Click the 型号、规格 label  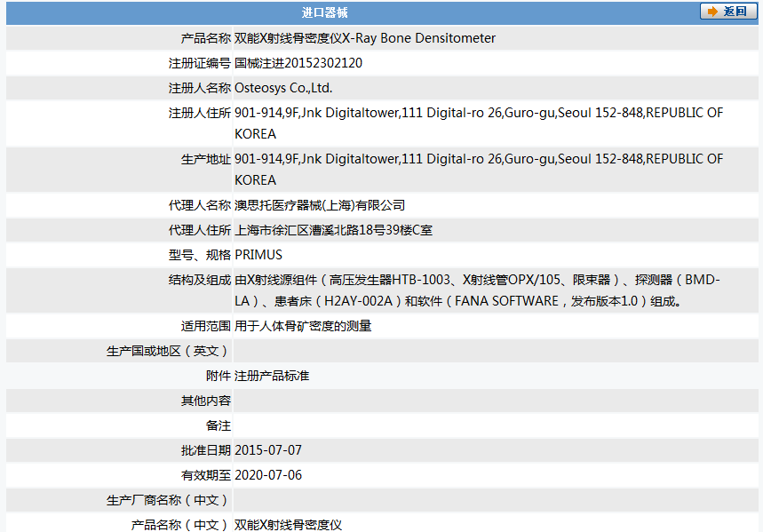point(200,255)
